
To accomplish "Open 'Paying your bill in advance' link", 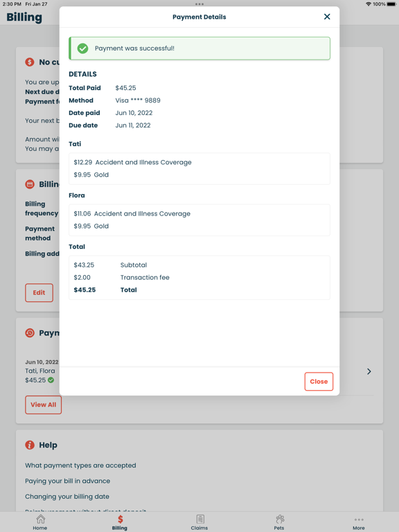I will (x=67, y=481).
